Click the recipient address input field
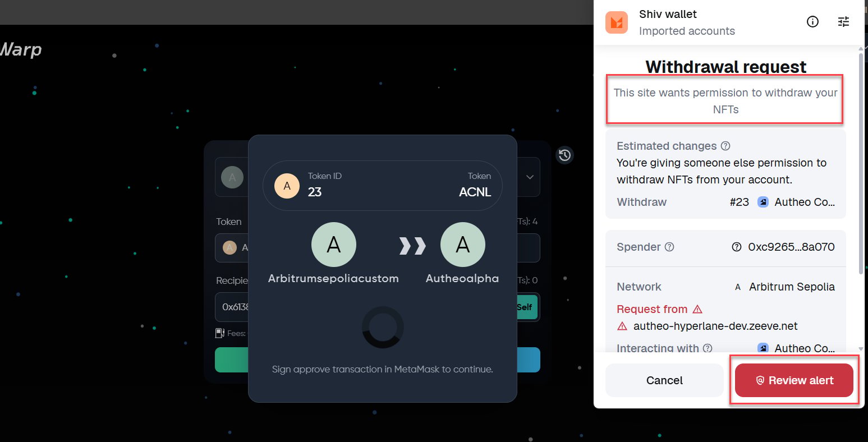This screenshot has height=442, width=868. 377,307
